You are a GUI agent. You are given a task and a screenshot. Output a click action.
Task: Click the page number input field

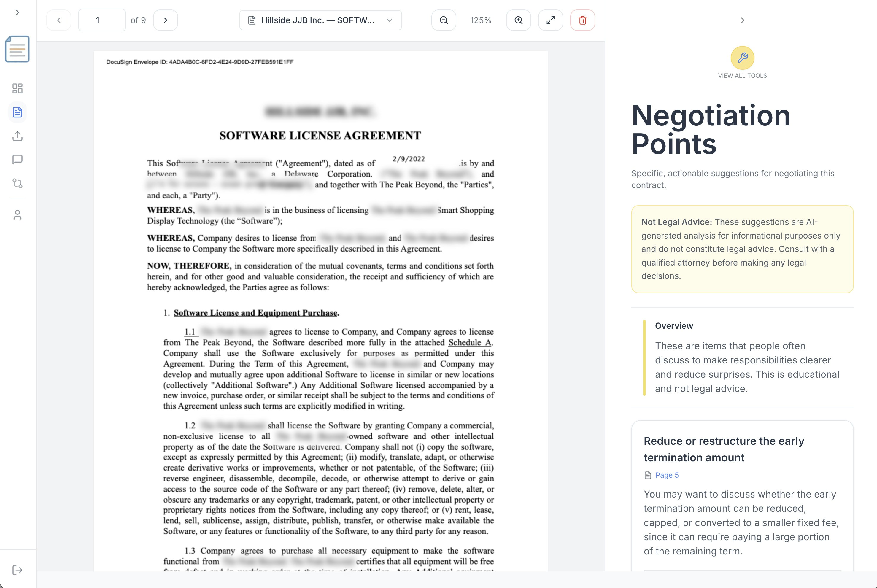(101, 20)
